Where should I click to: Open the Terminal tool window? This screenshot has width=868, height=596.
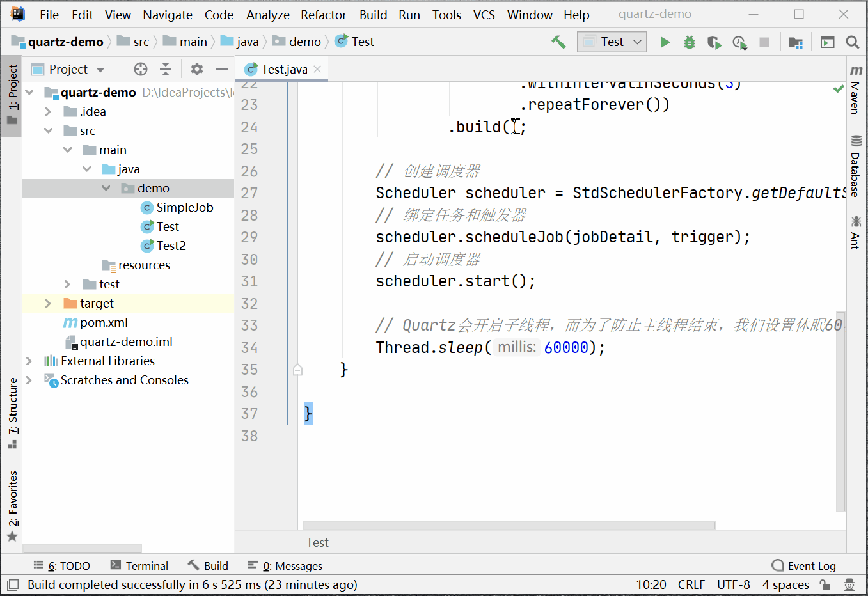coord(139,565)
